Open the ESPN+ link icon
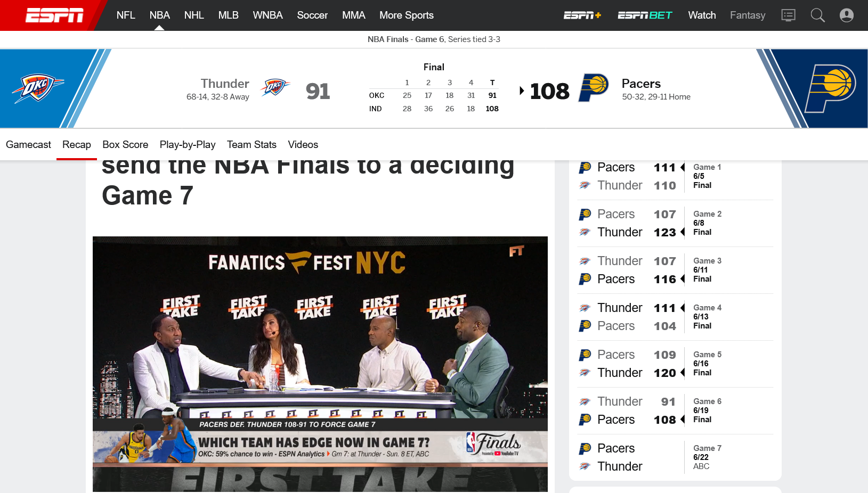 point(582,15)
